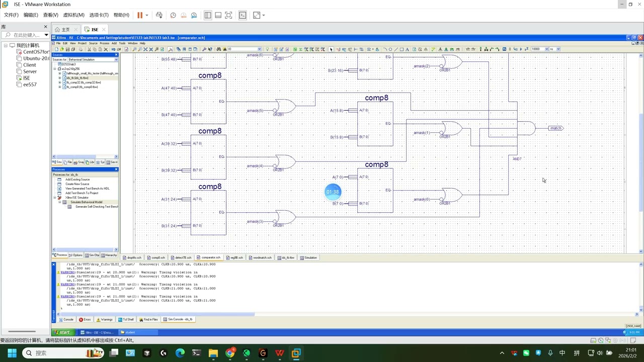Image resolution: width=644 pixels, height=362 pixels.
Task: Collapse the Xilinx ISE Simulator process node
Action: click(x=55, y=198)
